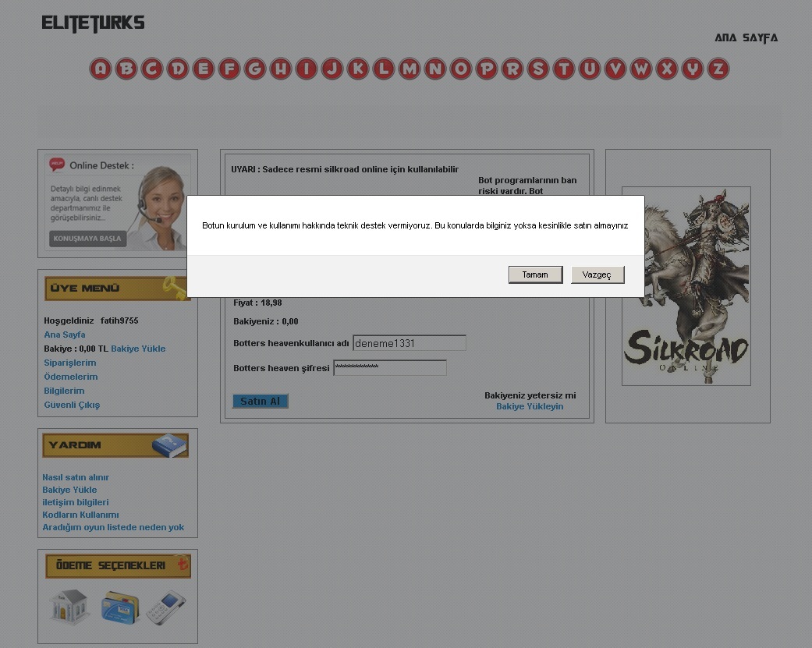
Task: Click the YARDIM banner header
Action: click(115, 445)
